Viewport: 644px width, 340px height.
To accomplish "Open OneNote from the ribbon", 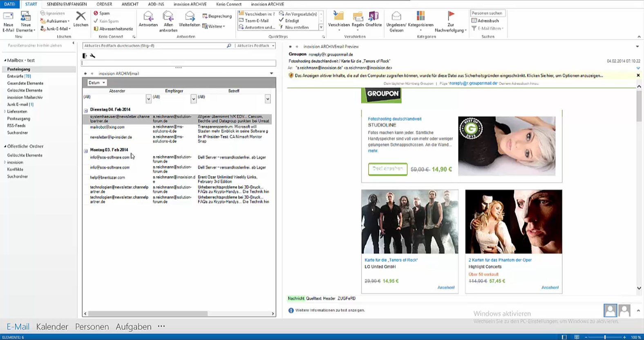I will click(x=373, y=17).
